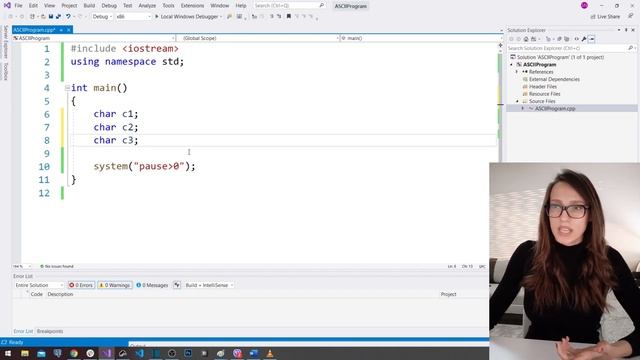Open the x86 platform dropdown
640x360 pixels.
click(133, 17)
